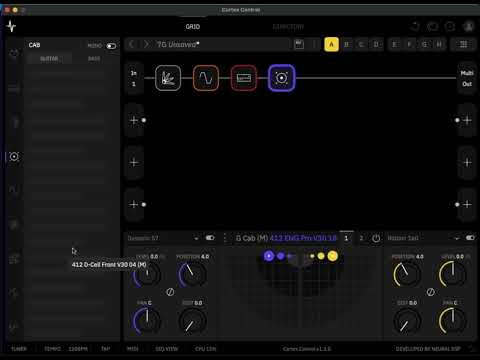Open the preset three-dot options menu
The width and height of the screenshot is (480, 360).
pos(314,44)
